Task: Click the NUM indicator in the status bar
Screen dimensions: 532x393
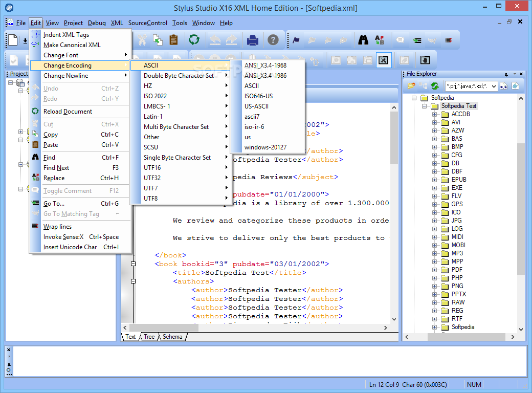Action: coord(474,384)
